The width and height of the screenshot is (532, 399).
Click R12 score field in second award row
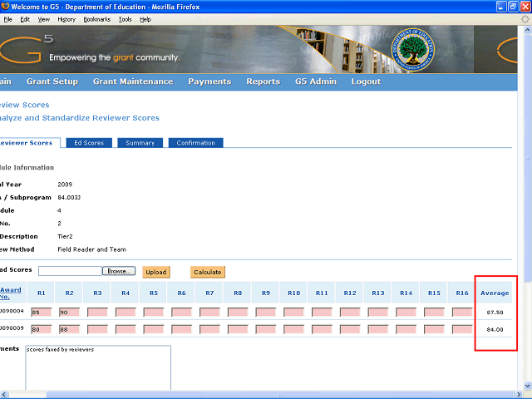350,329
